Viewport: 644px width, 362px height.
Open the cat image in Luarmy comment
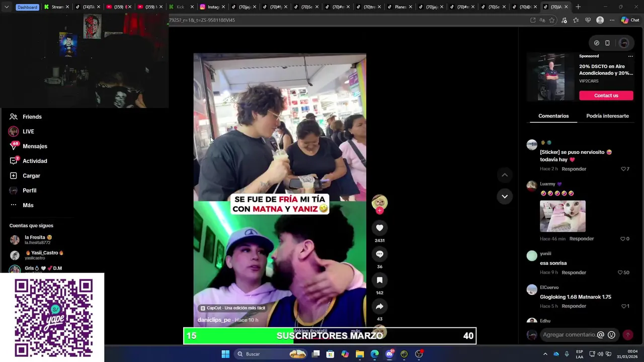click(562, 216)
